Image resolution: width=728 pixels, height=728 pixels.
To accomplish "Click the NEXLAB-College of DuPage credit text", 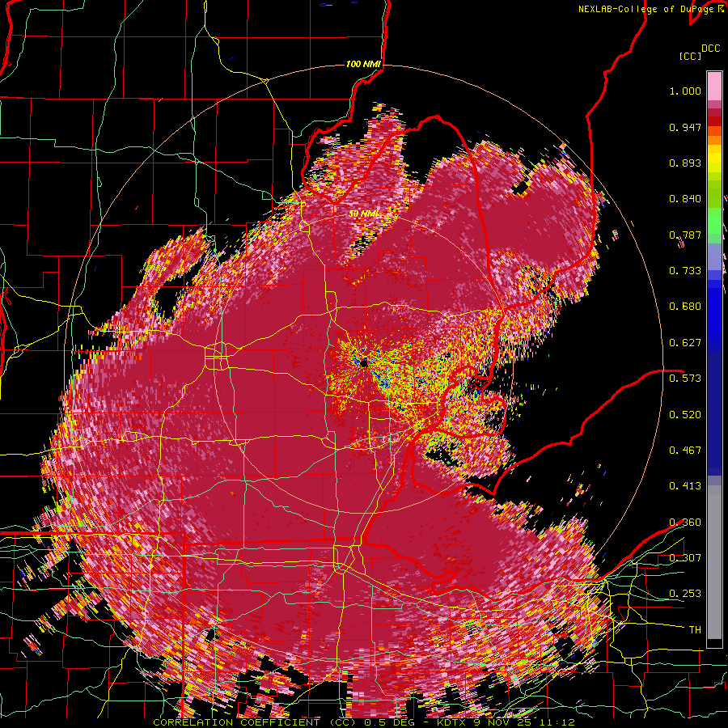I will pos(645,9).
